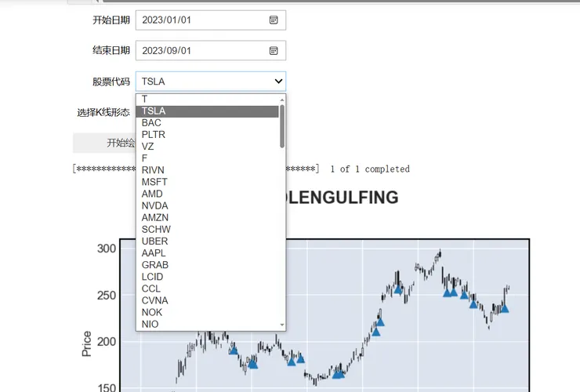Pick GRAB ticker entry
Viewport: 580px width, 392px height.
click(x=207, y=265)
